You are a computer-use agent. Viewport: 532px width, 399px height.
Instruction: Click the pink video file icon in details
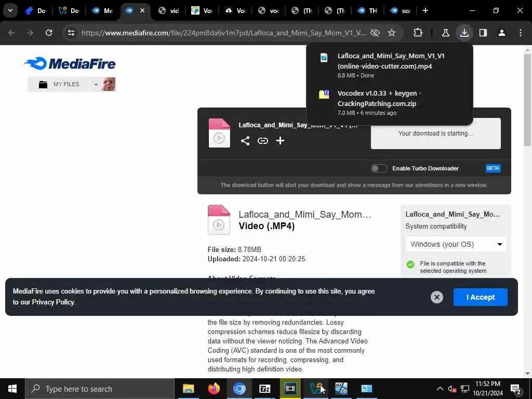click(219, 220)
